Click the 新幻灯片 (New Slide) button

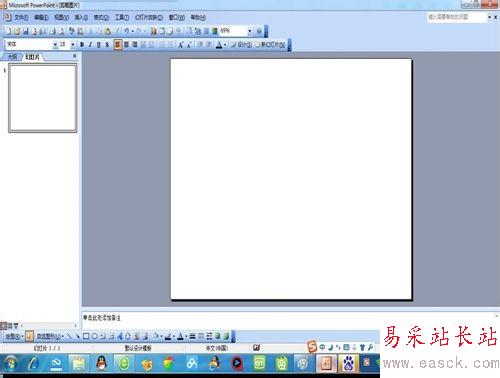click(x=271, y=44)
